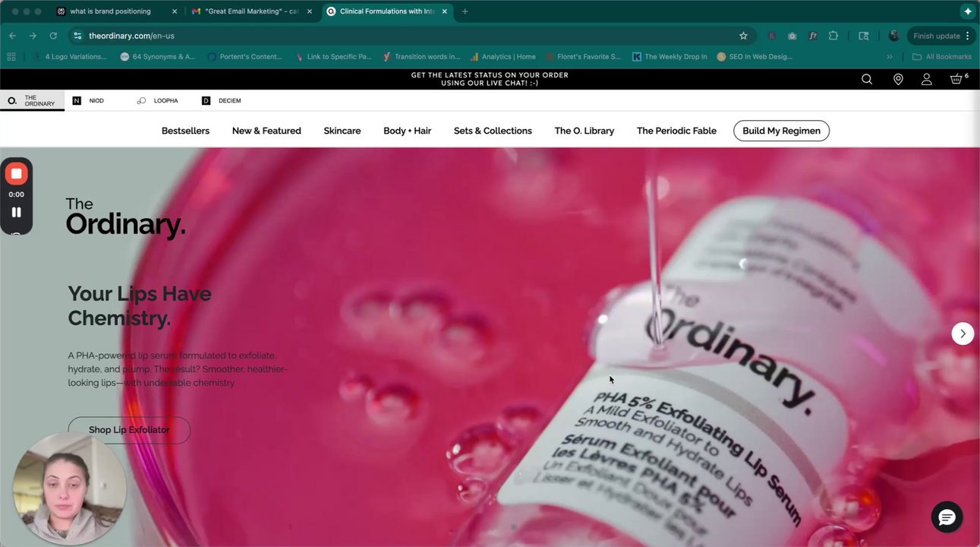Open the All Bookmarks folder

pyautogui.click(x=942, y=56)
